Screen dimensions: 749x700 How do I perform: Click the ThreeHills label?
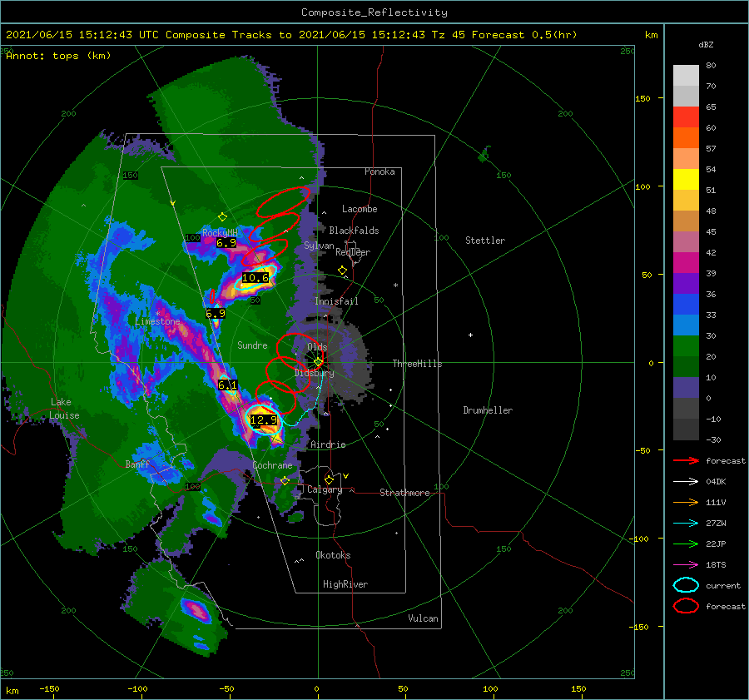(x=417, y=364)
